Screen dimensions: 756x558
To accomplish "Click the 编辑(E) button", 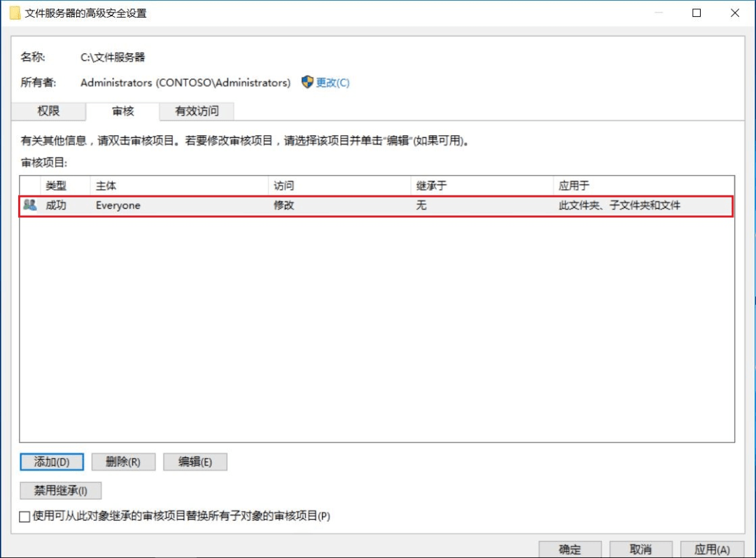I will point(195,461).
